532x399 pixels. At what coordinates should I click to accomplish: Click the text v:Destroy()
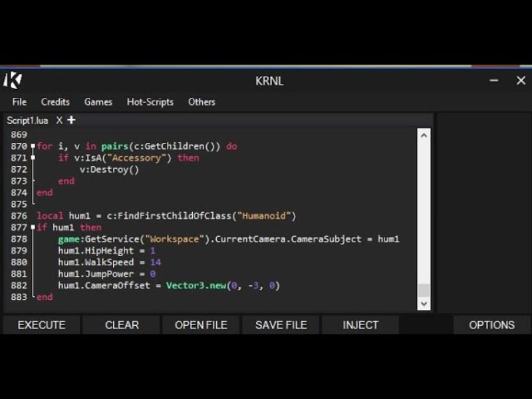pos(109,170)
